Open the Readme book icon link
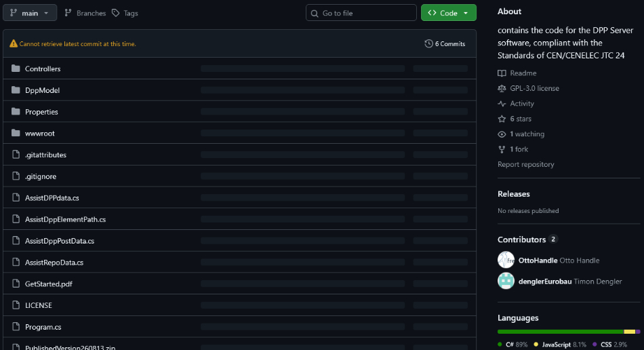Screen dimensions: 644x350 coord(502,73)
